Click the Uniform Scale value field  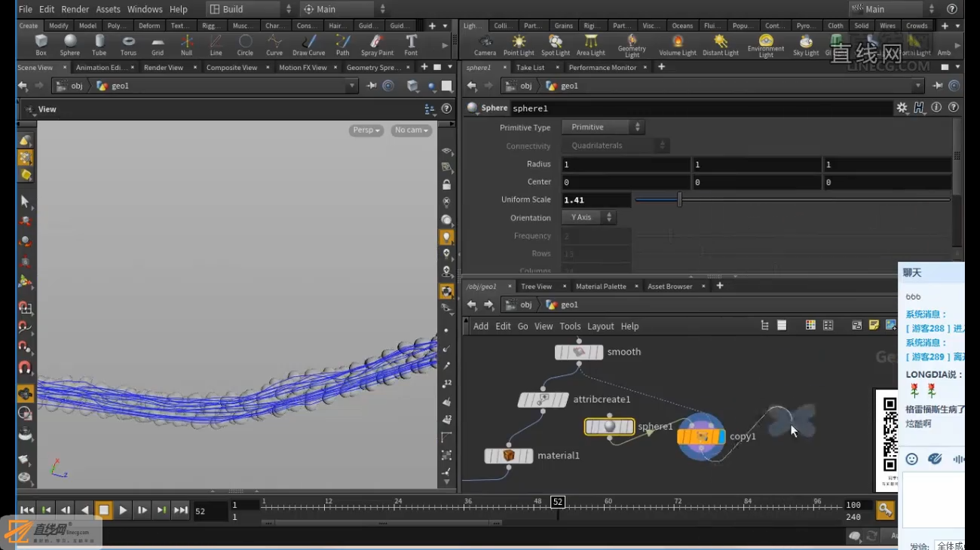pos(596,200)
